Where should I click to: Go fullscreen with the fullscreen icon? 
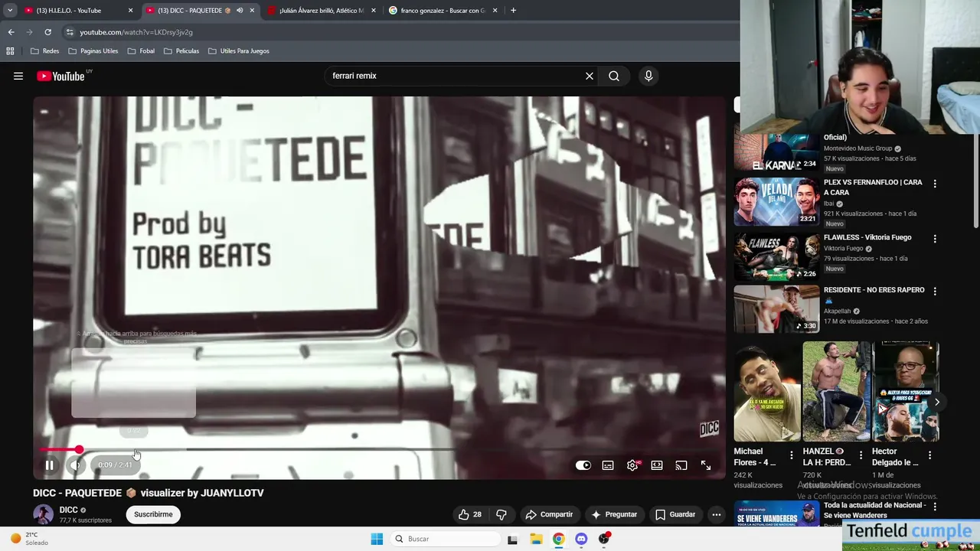[706, 465]
